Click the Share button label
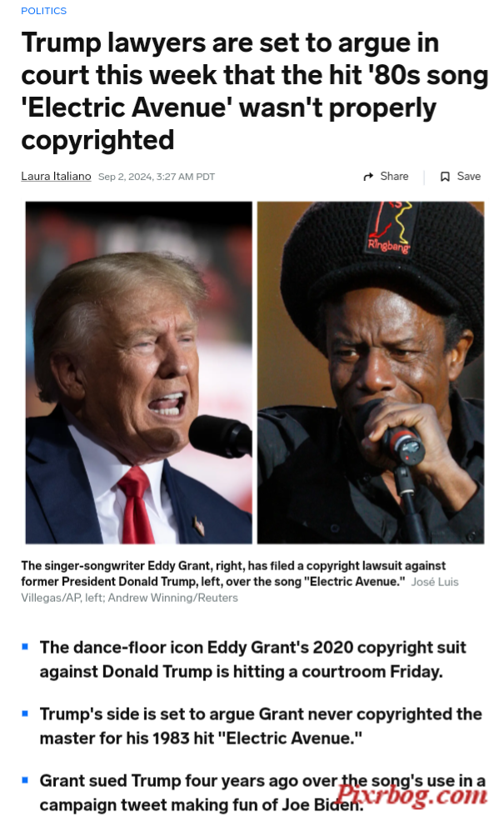 click(x=394, y=177)
